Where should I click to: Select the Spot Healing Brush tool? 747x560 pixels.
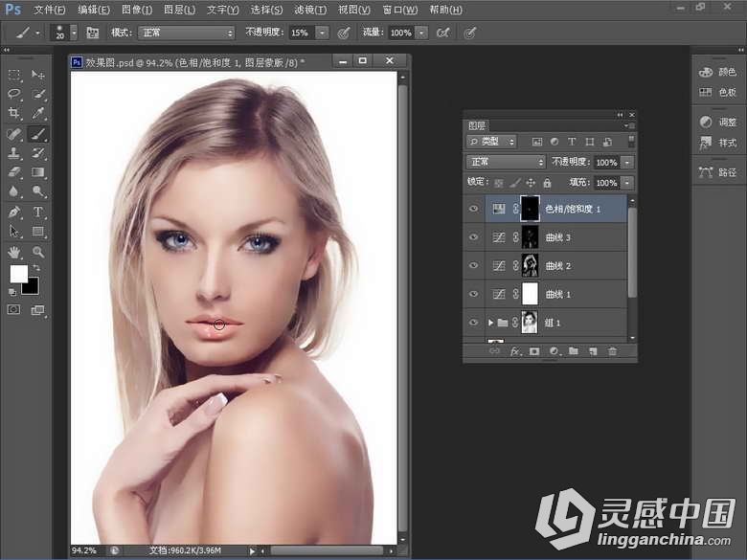[14, 134]
